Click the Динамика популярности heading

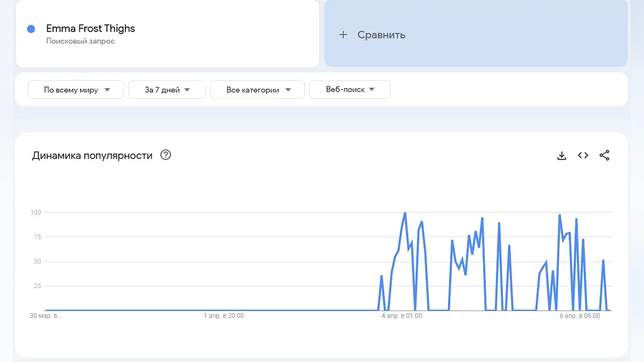click(92, 156)
